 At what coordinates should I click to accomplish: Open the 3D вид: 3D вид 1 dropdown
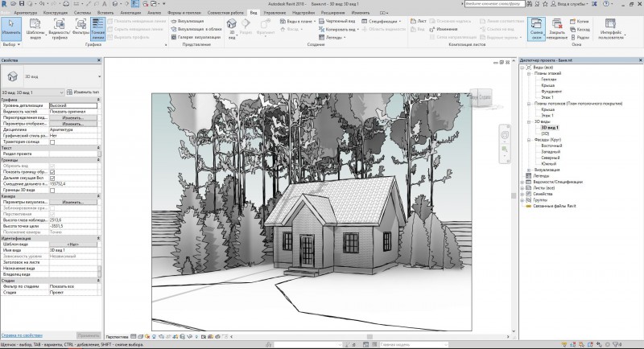coord(32,92)
